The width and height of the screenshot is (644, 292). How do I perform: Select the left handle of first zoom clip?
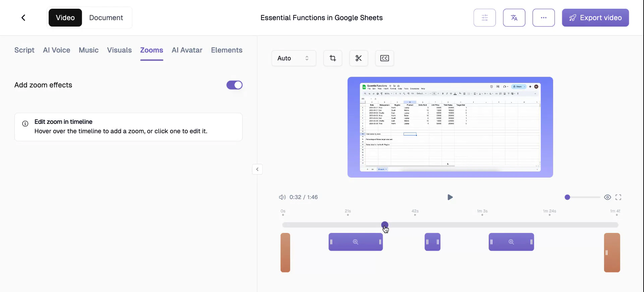pos(331,242)
